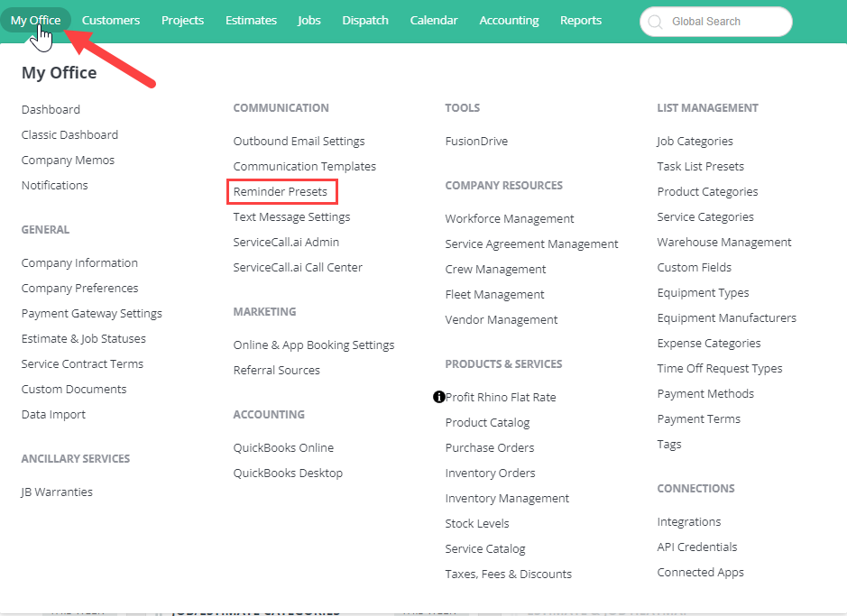This screenshot has width=847, height=616.
Task: Click the info icon beside Profit Rhino Flat Rate
Action: point(438,397)
